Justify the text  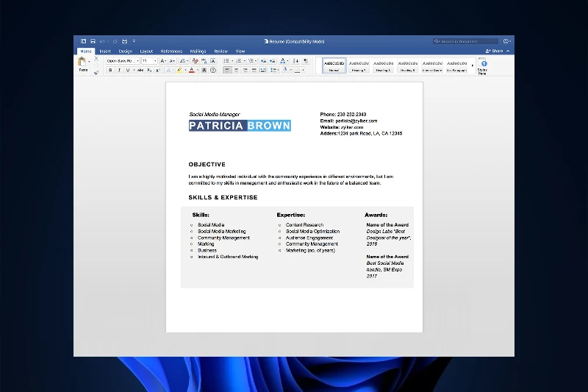[x=254, y=70]
